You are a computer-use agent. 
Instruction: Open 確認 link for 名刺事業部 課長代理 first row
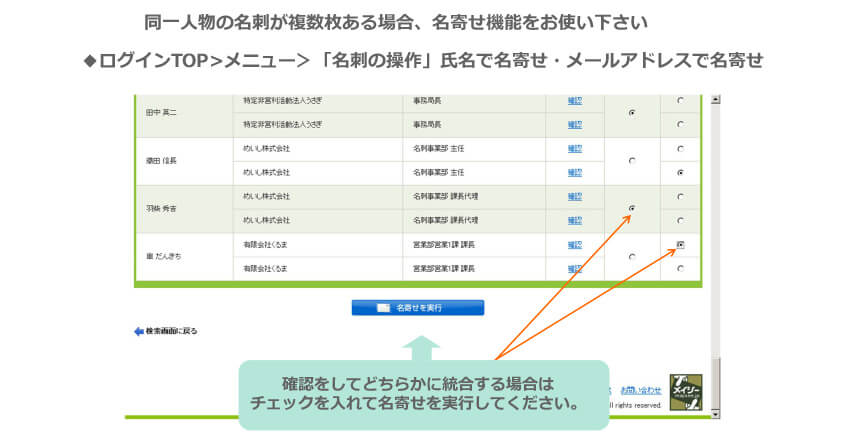tap(574, 196)
